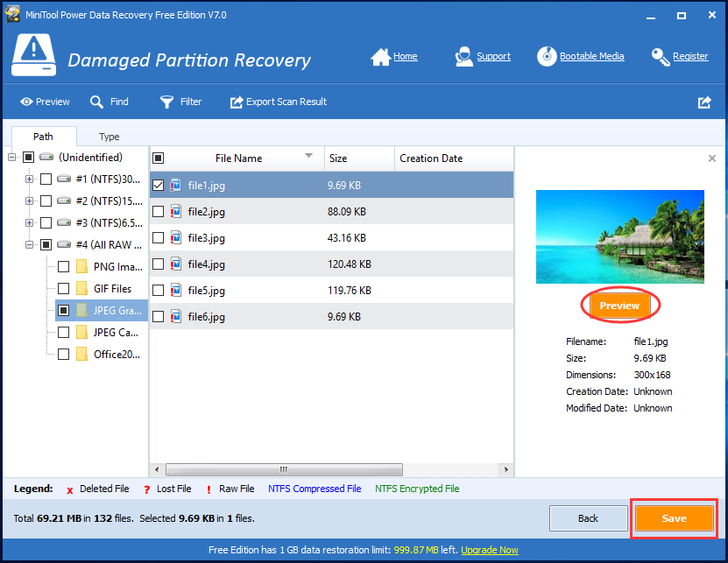Check the file6.jpg checkbox

(159, 317)
